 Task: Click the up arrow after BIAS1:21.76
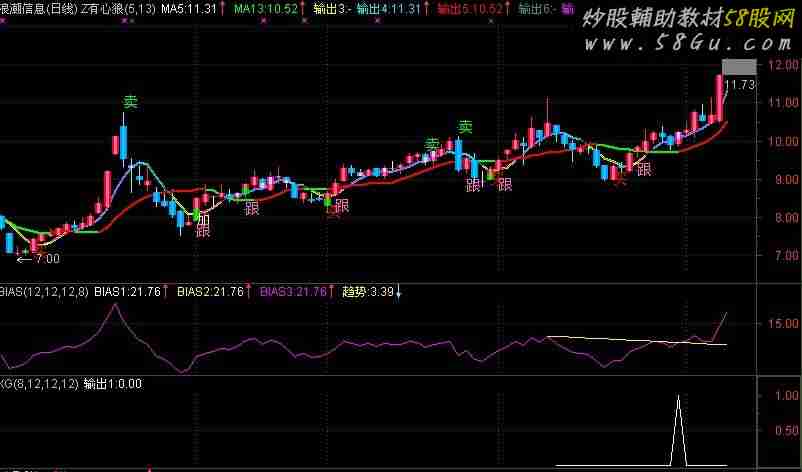[x=164, y=292]
